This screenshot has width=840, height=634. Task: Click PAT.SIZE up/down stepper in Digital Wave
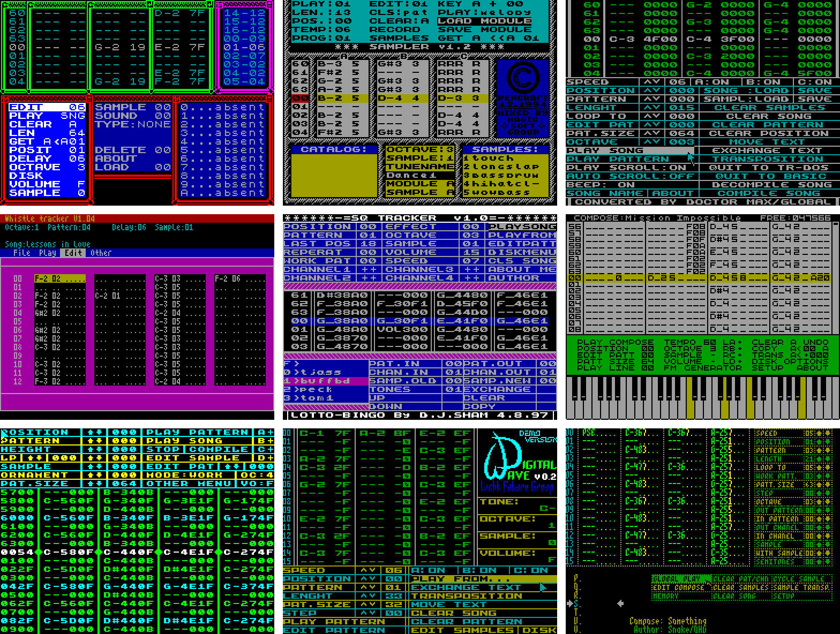point(369,605)
